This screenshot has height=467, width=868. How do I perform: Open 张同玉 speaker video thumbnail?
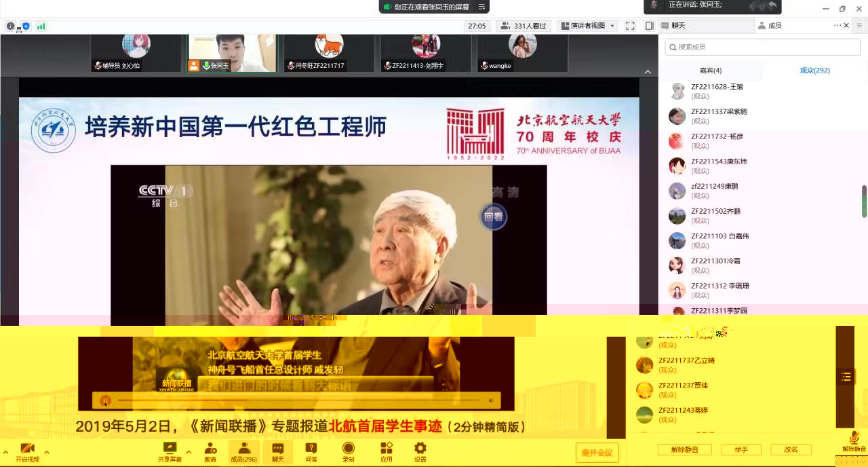click(x=233, y=53)
